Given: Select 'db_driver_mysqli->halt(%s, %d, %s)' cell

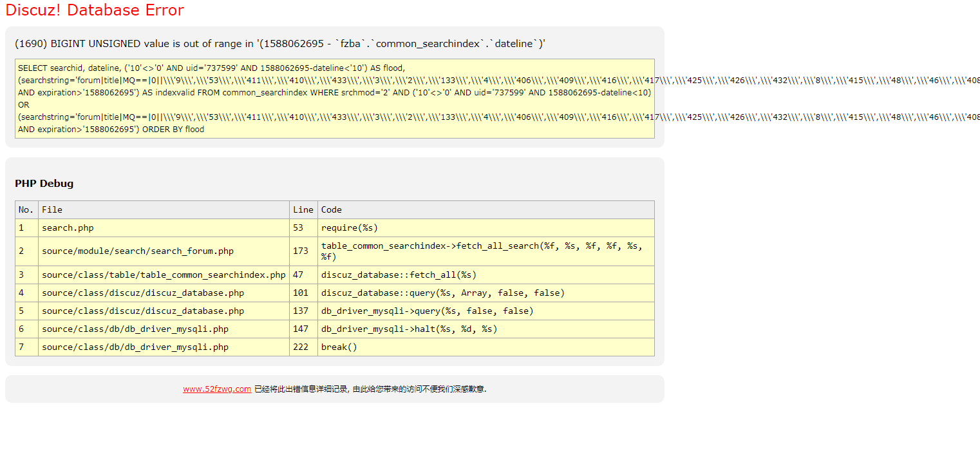Looking at the screenshot, I should (x=486, y=329).
